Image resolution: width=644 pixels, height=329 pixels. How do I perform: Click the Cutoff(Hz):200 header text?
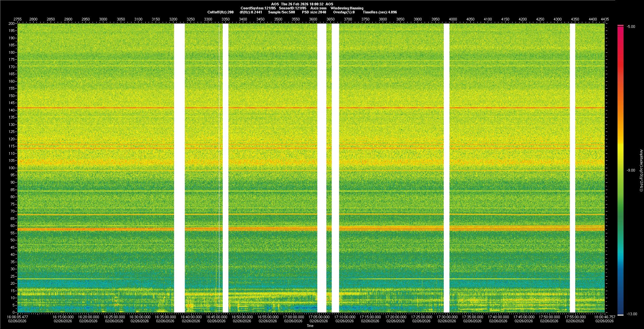point(220,12)
